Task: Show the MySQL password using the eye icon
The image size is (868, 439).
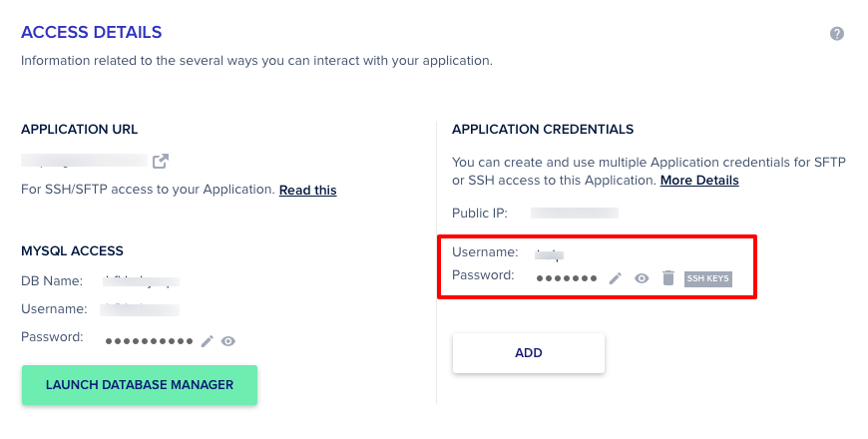Action: point(228,341)
